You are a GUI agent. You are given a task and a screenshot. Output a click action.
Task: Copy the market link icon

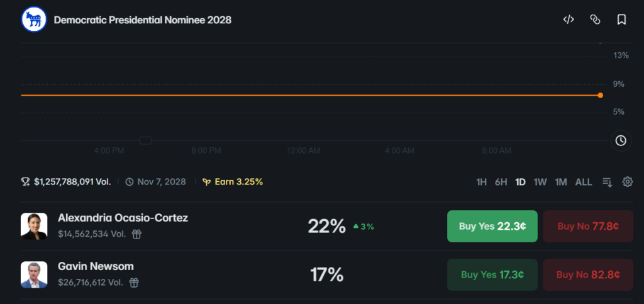click(595, 20)
